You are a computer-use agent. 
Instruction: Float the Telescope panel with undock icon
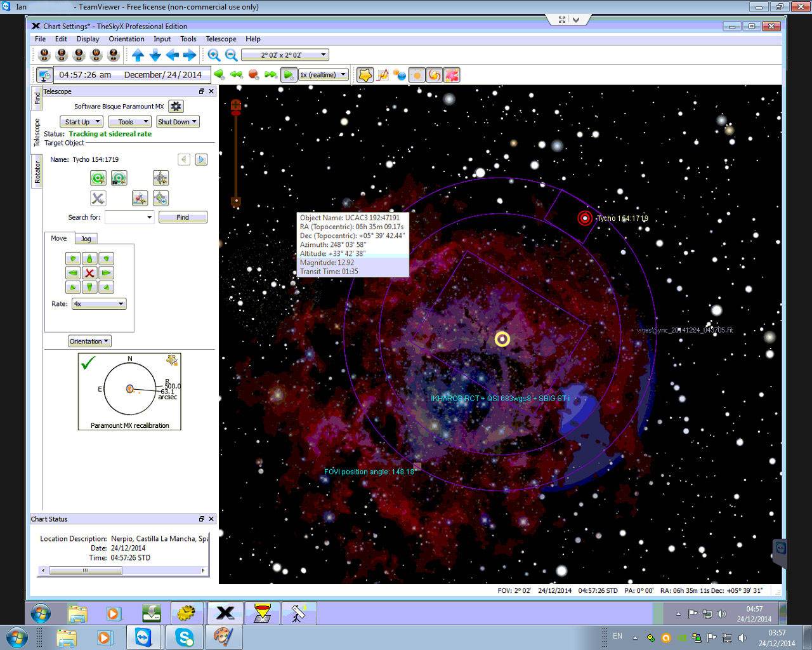click(202, 91)
